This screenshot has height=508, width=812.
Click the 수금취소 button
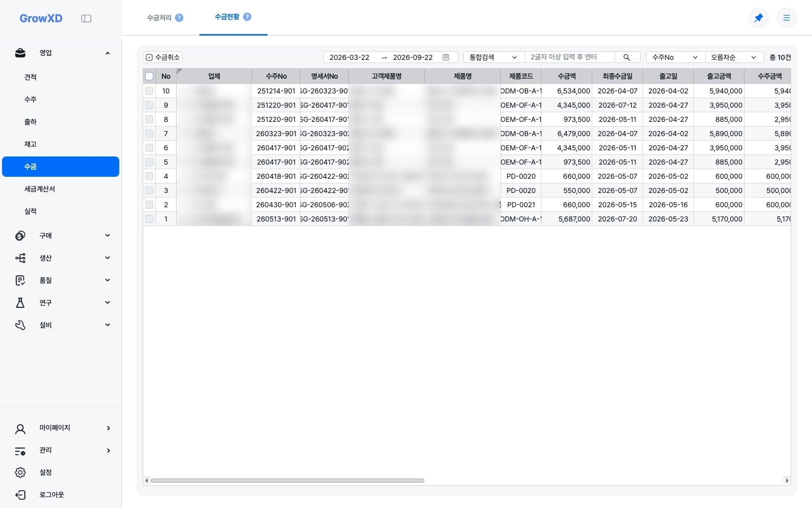[163, 57]
